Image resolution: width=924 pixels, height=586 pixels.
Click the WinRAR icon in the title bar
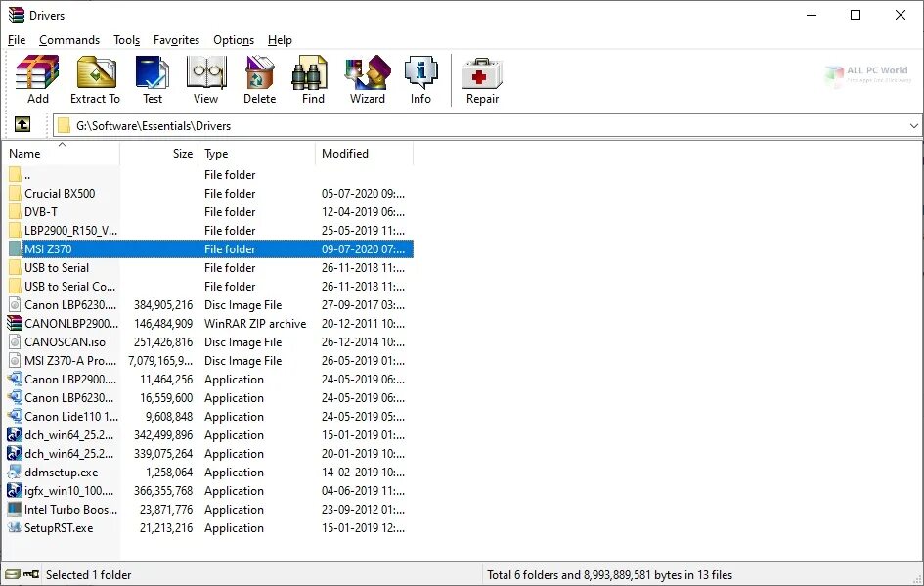[x=16, y=15]
